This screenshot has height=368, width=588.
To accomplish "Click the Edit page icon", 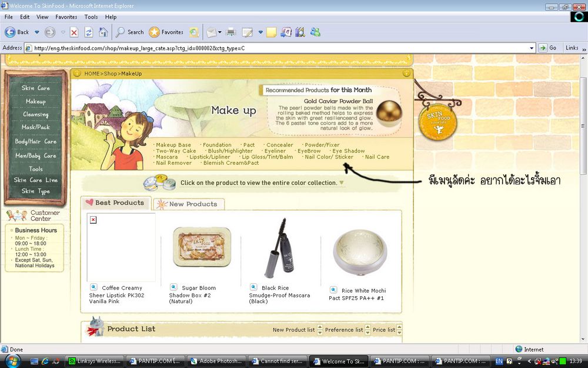I will [x=248, y=32].
